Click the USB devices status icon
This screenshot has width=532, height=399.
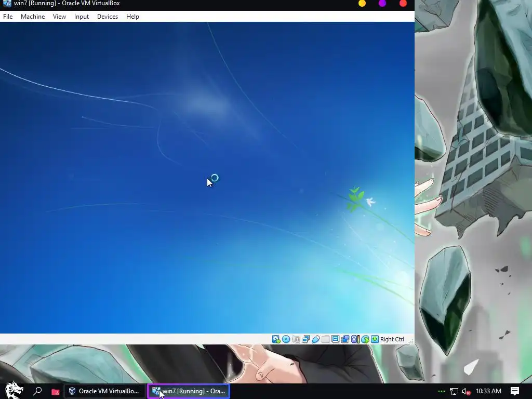pos(315,339)
